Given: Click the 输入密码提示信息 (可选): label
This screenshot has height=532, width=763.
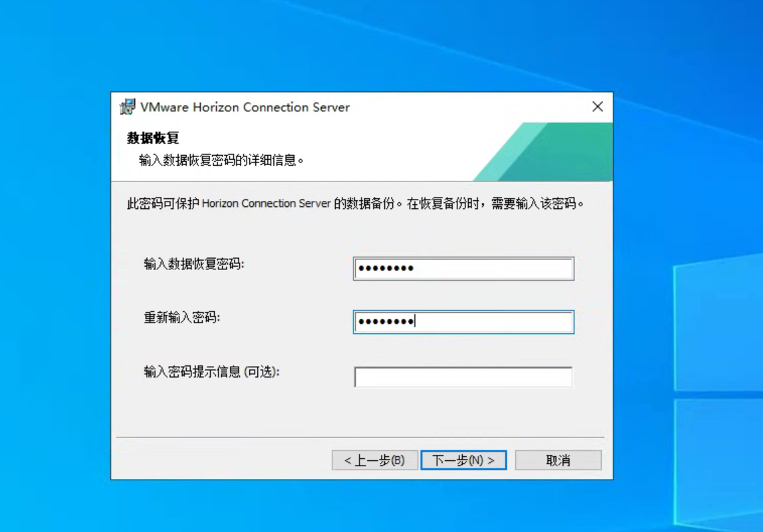Looking at the screenshot, I should pyautogui.click(x=212, y=372).
